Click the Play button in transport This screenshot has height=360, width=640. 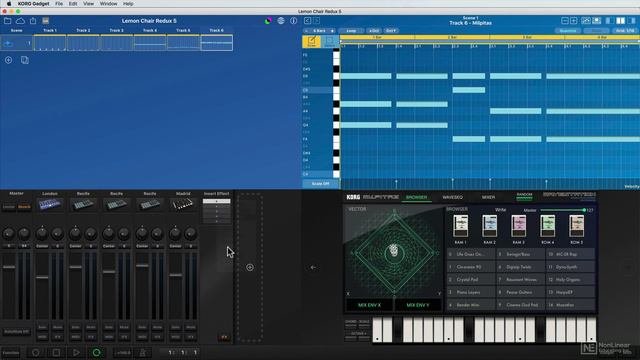point(76,352)
